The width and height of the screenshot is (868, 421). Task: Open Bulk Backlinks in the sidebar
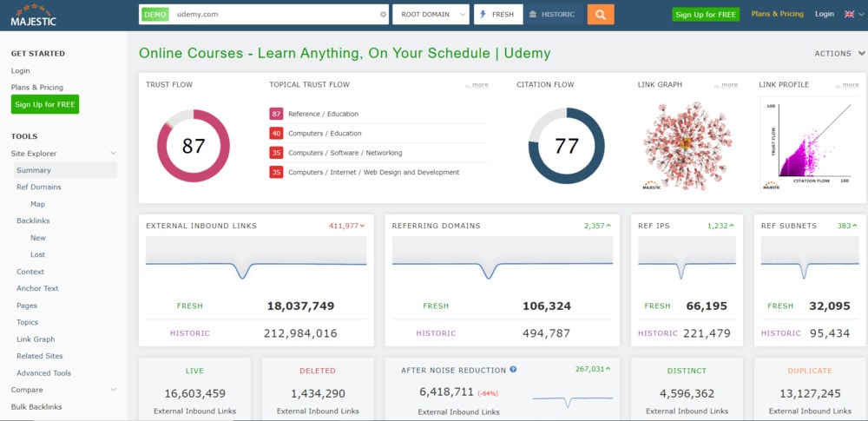[36, 407]
